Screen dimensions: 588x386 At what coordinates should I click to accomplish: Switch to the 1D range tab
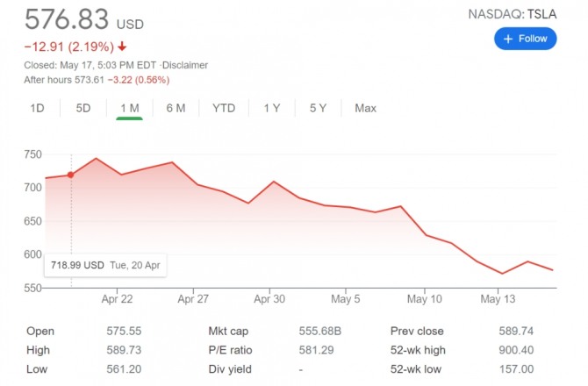pos(37,108)
